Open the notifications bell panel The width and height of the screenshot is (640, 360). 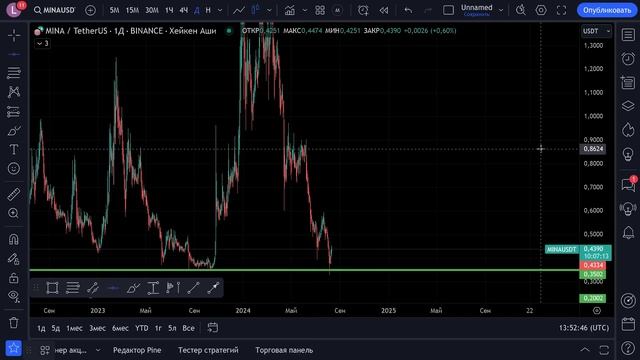point(628,232)
